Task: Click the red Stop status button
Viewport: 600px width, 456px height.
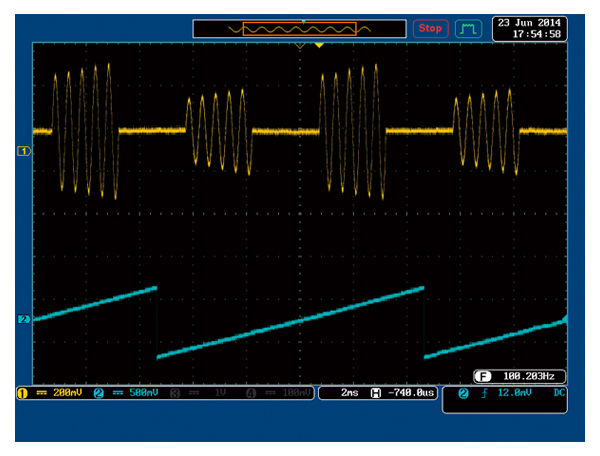Action: coord(430,28)
